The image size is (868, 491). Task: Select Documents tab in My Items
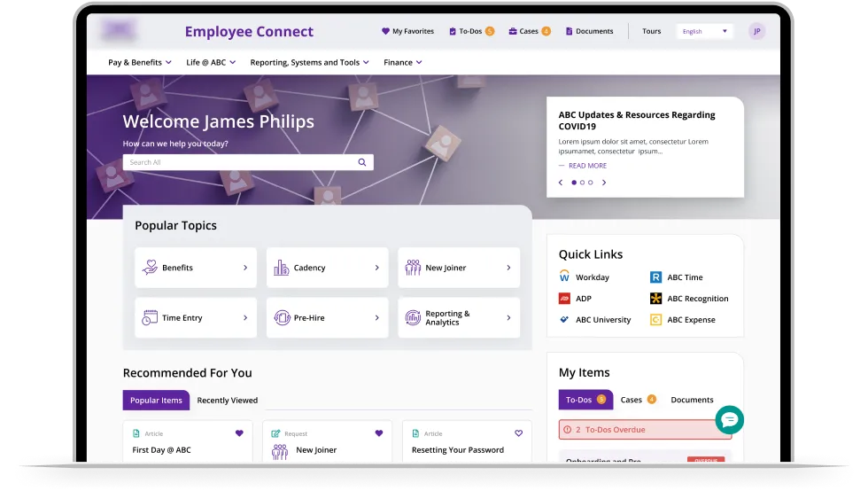(692, 400)
